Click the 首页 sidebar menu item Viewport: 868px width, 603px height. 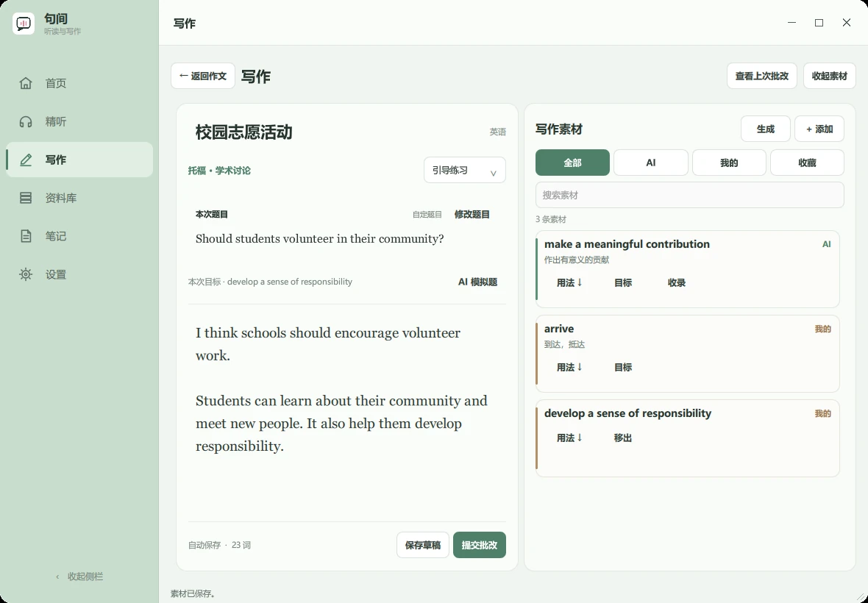79,83
